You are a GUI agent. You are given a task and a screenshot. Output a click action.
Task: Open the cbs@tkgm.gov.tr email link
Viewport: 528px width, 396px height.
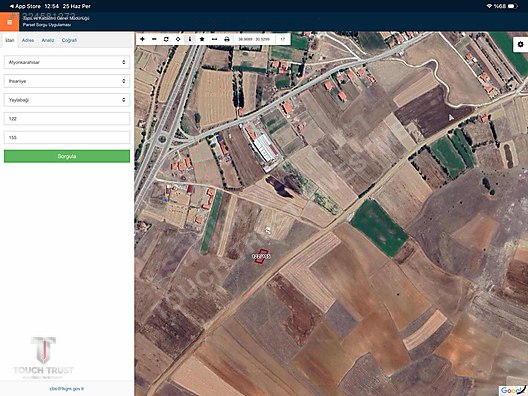[x=67, y=389]
